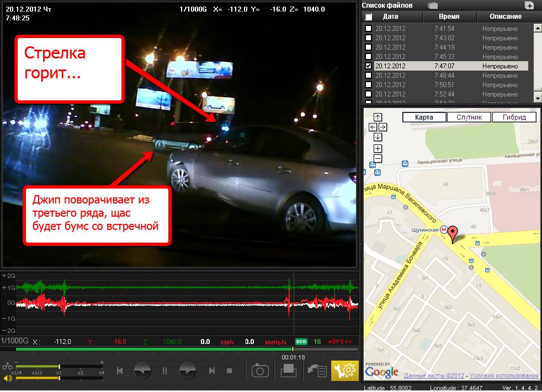
Task: Uncheck the 7:47:07 recording checkbox
Action: [368, 66]
